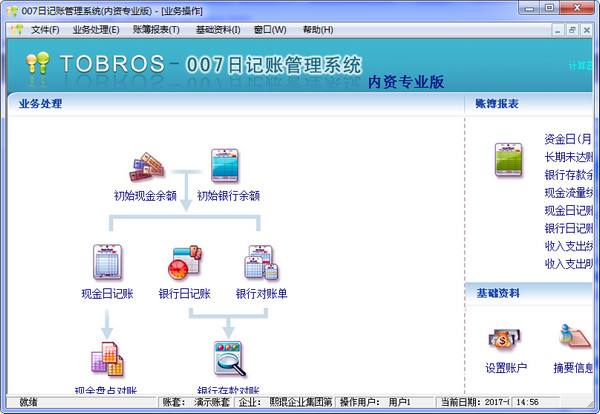
Task: Click the 企业 name in status bar
Action: [301, 402]
